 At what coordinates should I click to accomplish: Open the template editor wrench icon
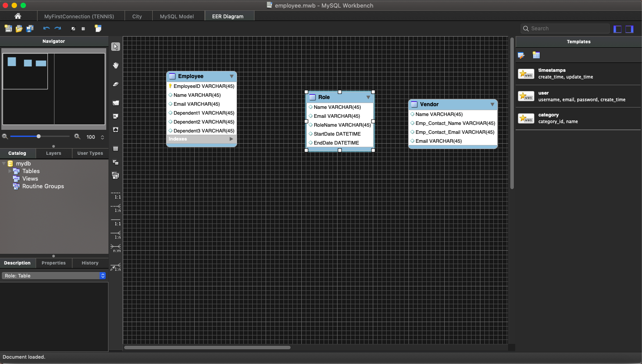tap(521, 55)
